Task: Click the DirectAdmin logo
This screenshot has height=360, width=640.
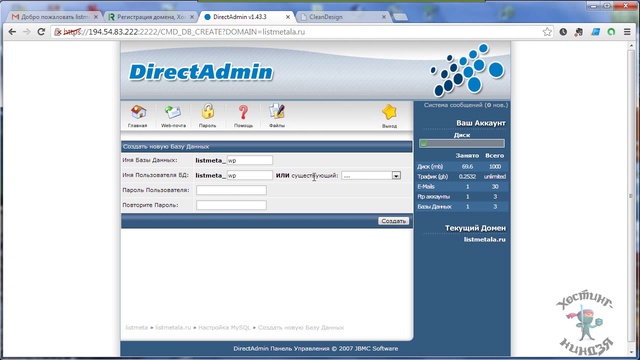Action: pyautogui.click(x=201, y=72)
